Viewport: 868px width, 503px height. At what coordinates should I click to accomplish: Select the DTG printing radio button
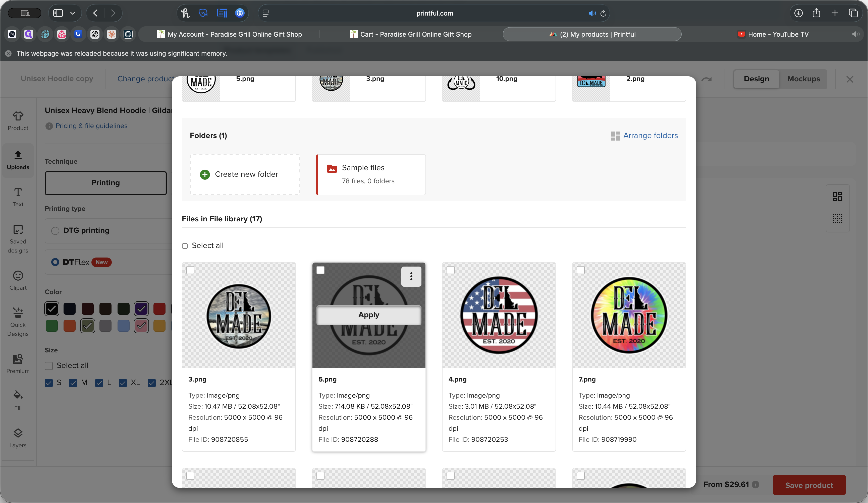point(55,231)
